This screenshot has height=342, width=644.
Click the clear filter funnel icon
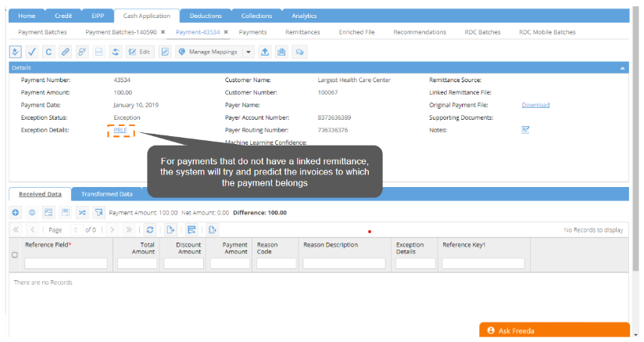[x=99, y=213]
